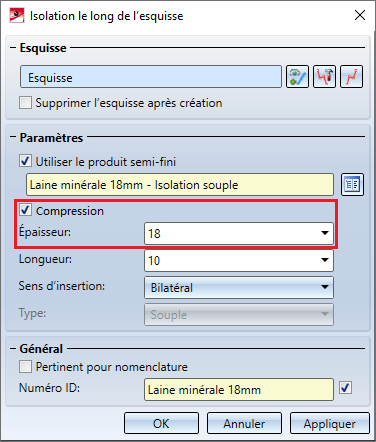The width and height of the screenshot is (376, 442).
Task: Collapse the Esquisse section
Action: point(13,48)
